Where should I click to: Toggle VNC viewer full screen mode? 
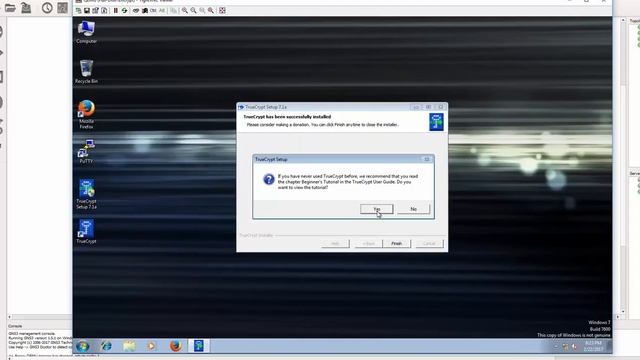coord(222,11)
